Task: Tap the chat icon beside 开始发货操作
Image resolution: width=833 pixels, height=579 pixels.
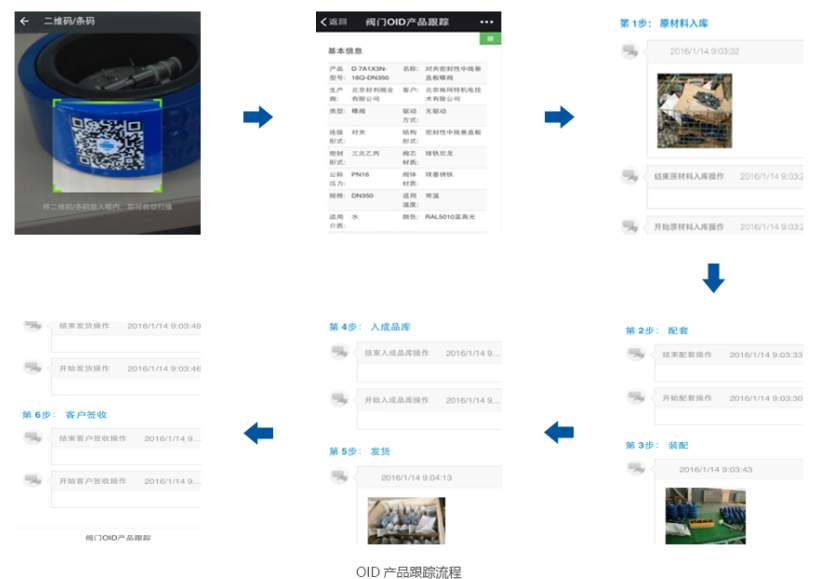Action: pyautogui.click(x=33, y=368)
